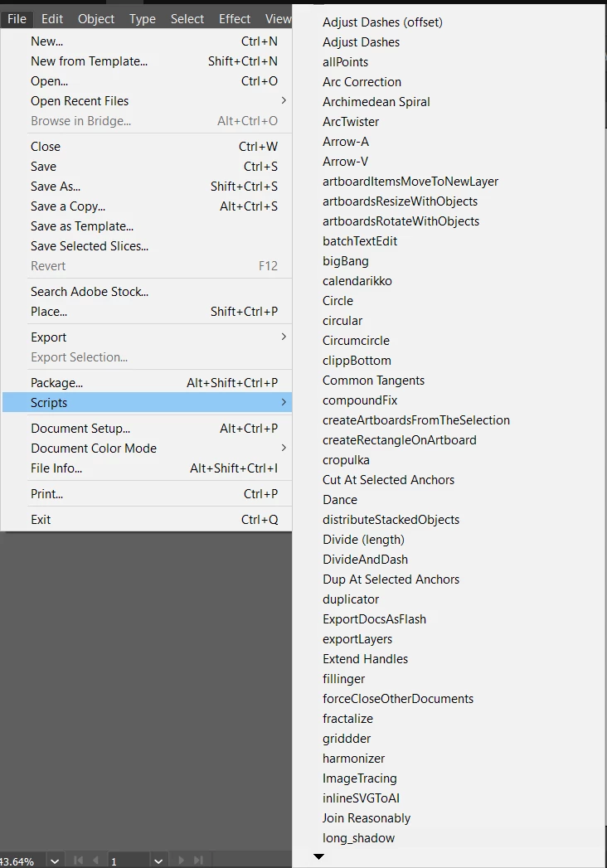Click Search Adobe Stock...
607x868 pixels.
[x=147, y=292]
